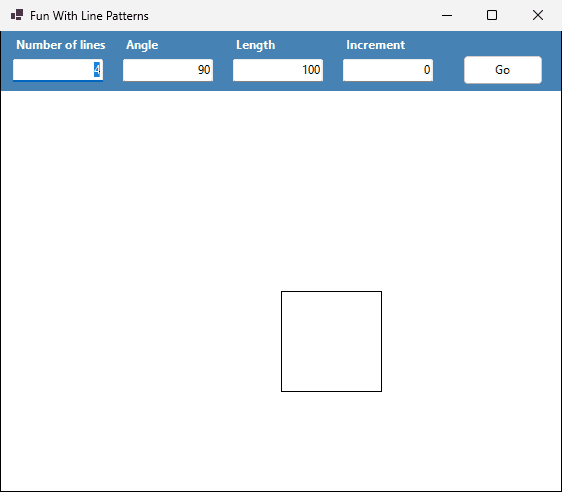Focus the Angle input showing 90
The image size is (562, 492).
pos(168,70)
